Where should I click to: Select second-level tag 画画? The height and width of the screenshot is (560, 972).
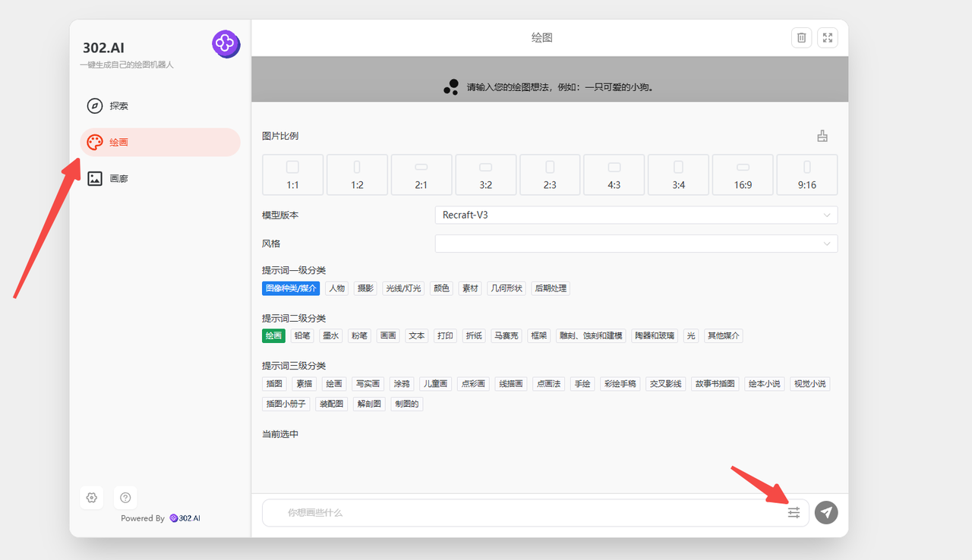point(388,335)
